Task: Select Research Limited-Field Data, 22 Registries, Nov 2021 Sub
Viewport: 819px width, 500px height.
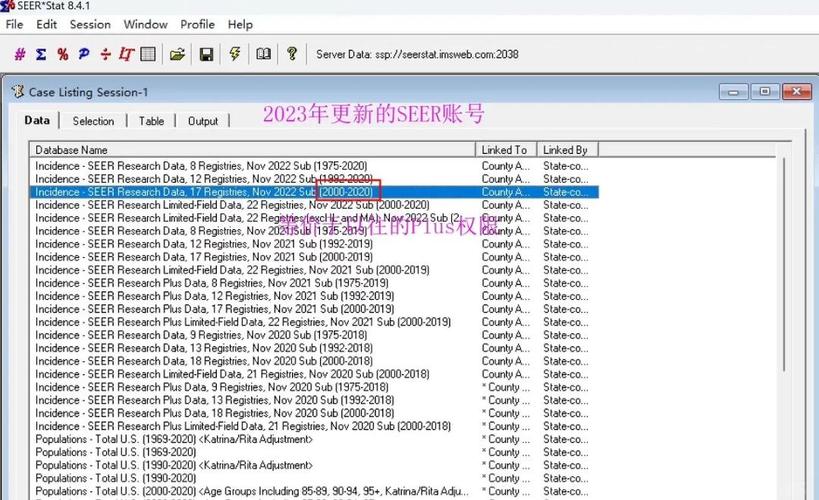Action: 232,270
